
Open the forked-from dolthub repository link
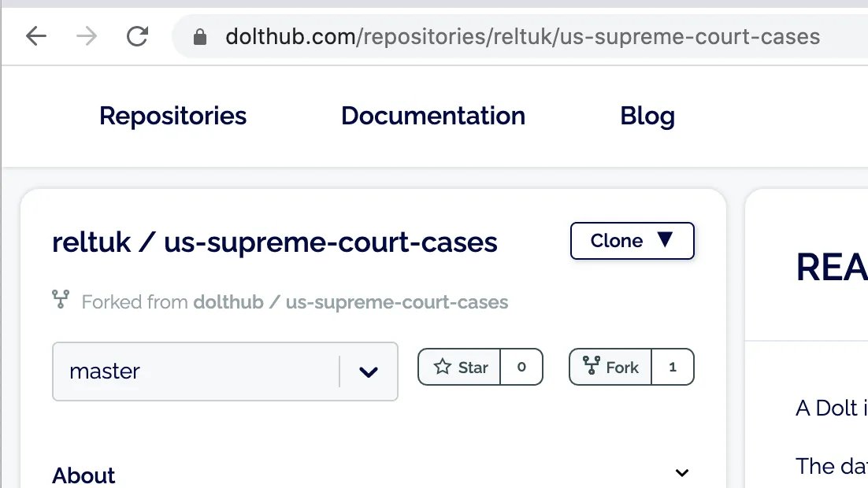click(351, 302)
